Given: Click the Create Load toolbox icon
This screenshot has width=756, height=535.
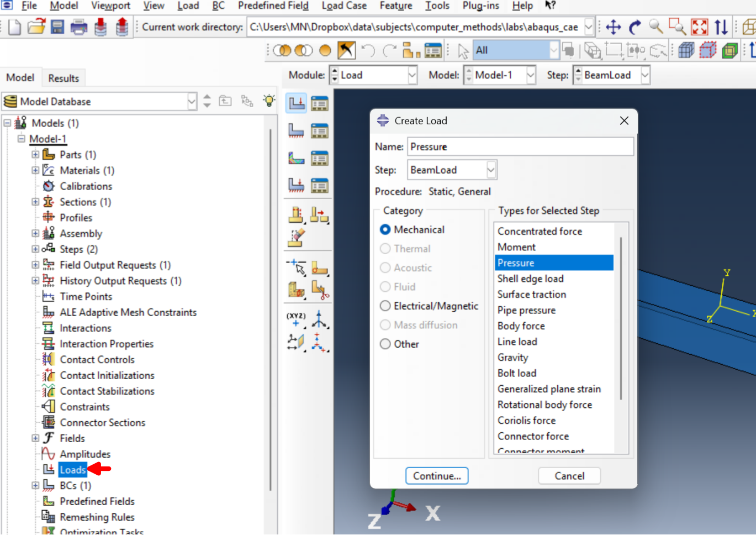Looking at the screenshot, I should pos(296,103).
